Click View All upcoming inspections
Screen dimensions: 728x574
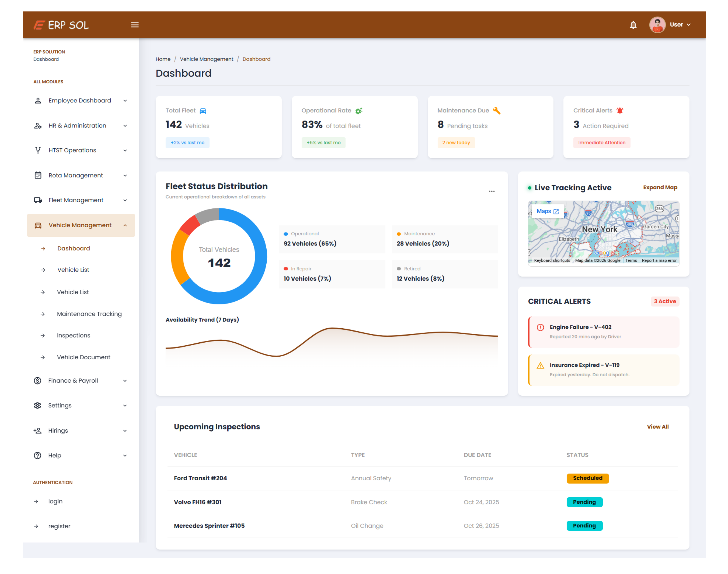coord(658,426)
